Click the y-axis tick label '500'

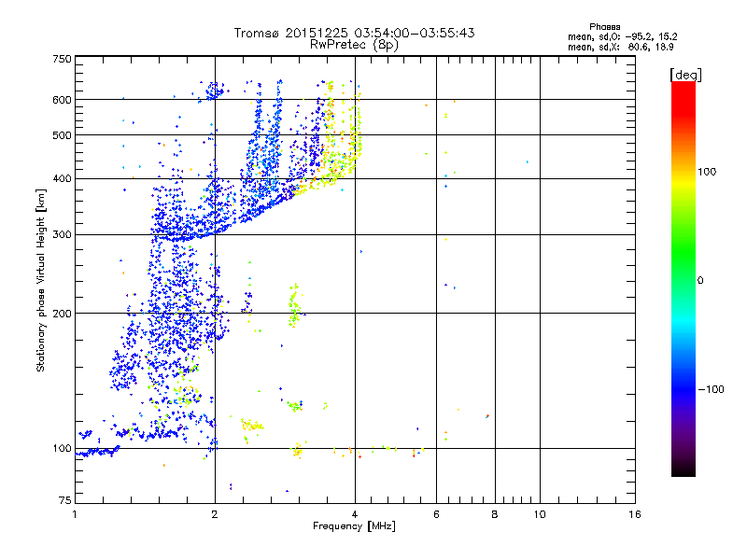point(62,135)
